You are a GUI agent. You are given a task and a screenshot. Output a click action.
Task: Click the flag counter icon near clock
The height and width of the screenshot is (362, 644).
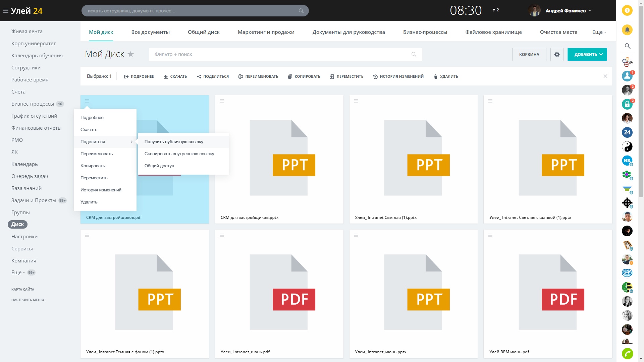tap(496, 10)
